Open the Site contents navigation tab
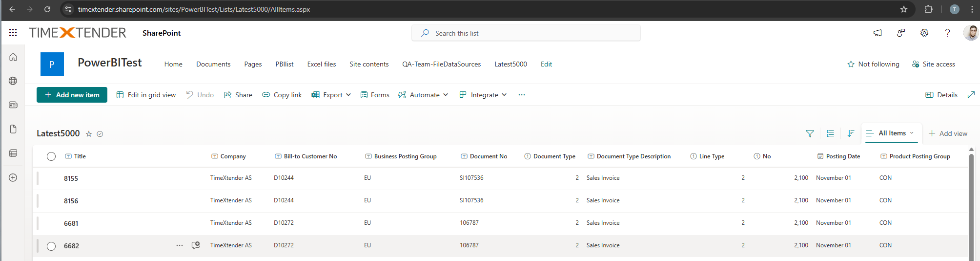 click(x=369, y=64)
